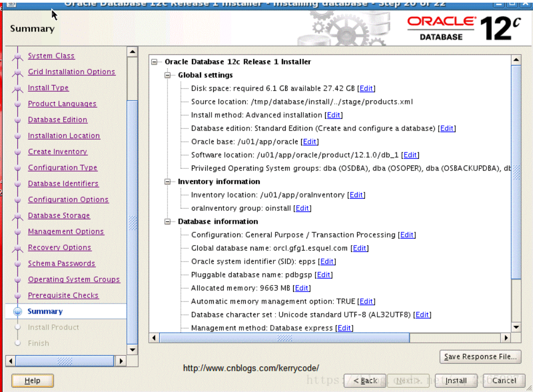
Task: Edit the Automatic memory management option
Action: coord(366,301)
